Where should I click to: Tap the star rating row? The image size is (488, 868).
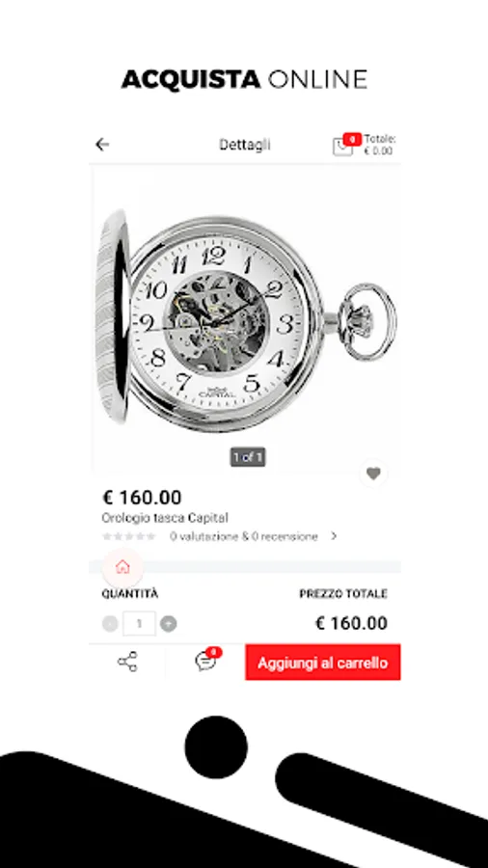point(129,536)
